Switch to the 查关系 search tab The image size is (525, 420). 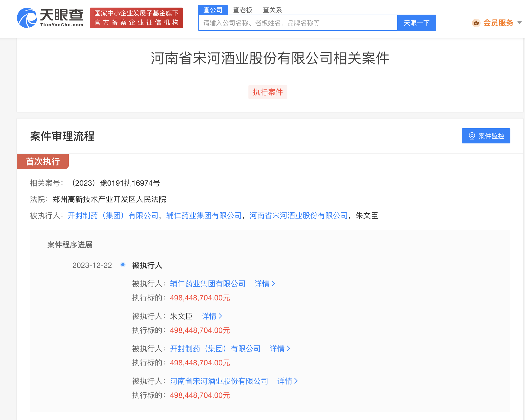[x=273, y=10]
